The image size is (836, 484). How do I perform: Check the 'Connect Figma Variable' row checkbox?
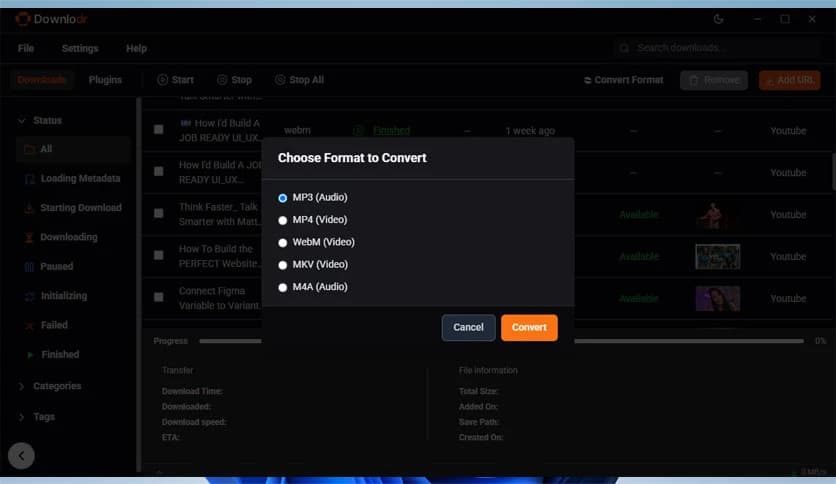158,297
